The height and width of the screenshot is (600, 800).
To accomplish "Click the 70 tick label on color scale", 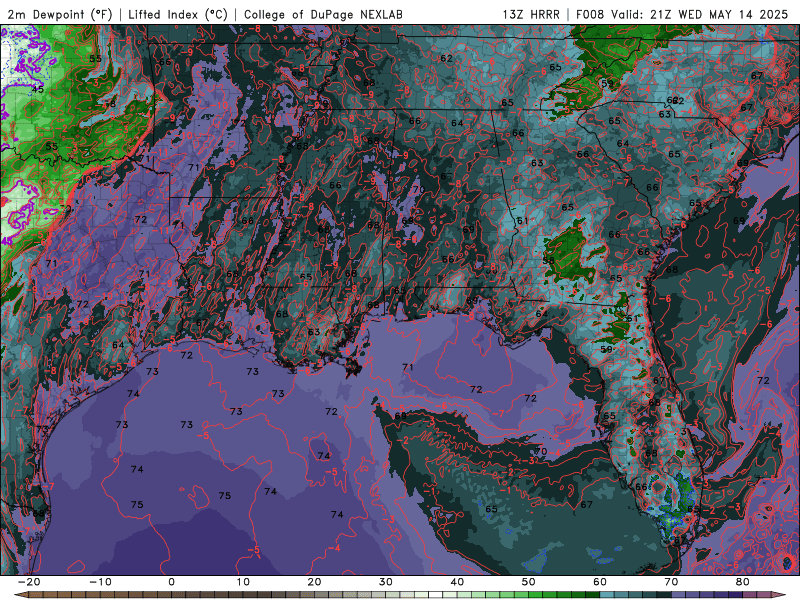I will click(671, 582).
